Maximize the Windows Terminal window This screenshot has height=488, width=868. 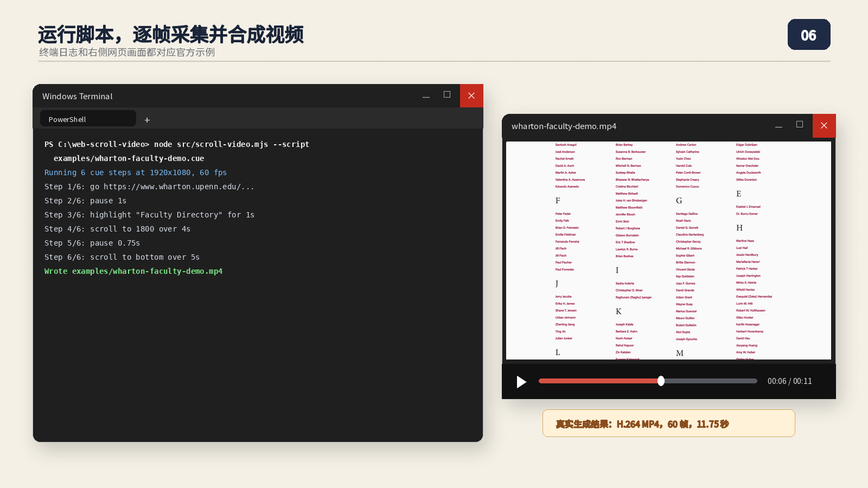(x=447, y=95)
